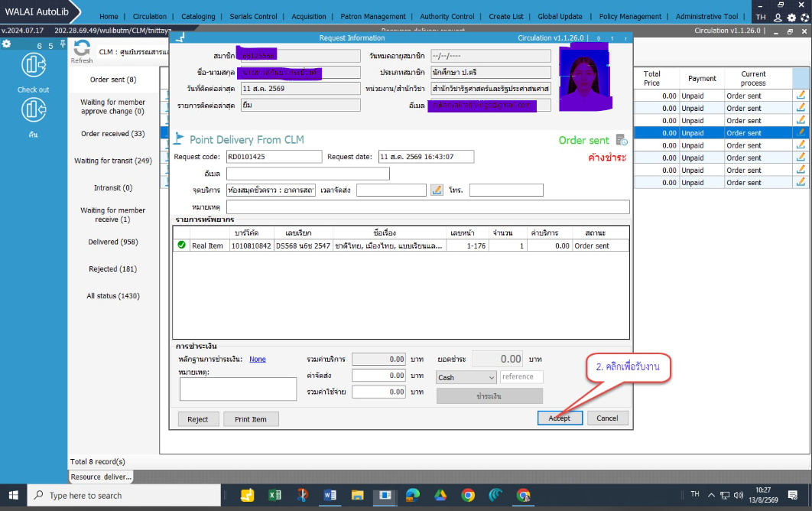
Task: Open the Windows Start menu
Action: pyautogui.click(x=14, y=495)
